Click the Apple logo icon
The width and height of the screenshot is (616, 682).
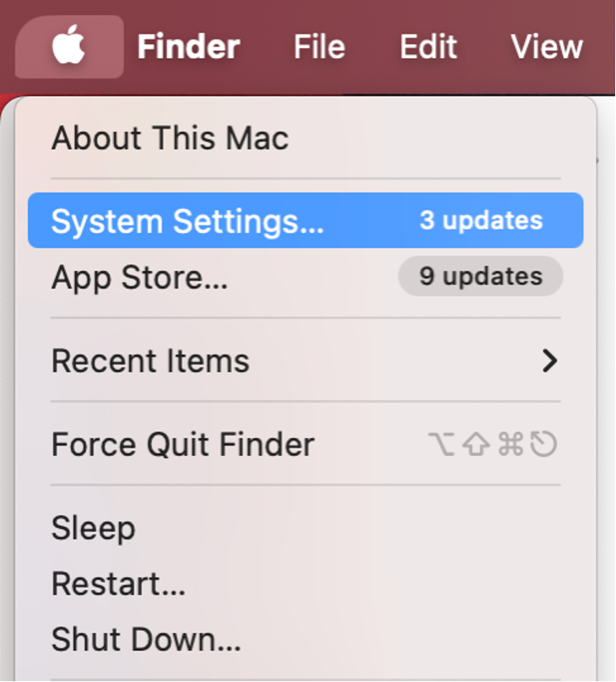point(69,46)
